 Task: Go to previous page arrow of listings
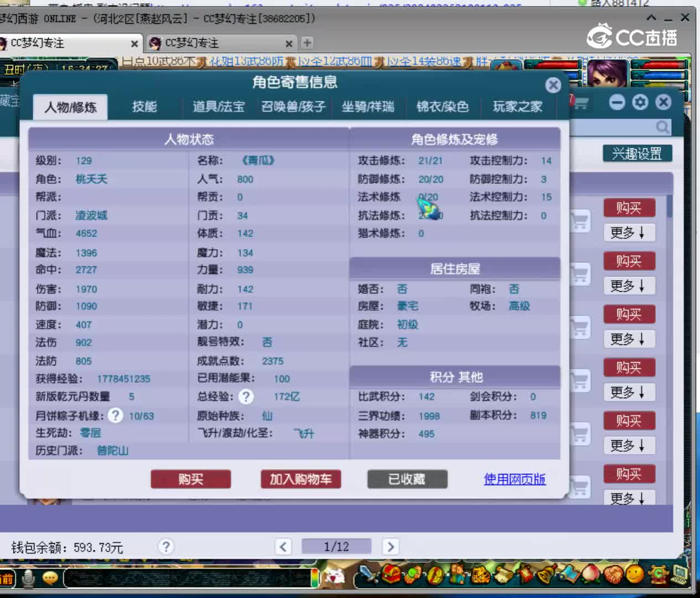point(284,547)
